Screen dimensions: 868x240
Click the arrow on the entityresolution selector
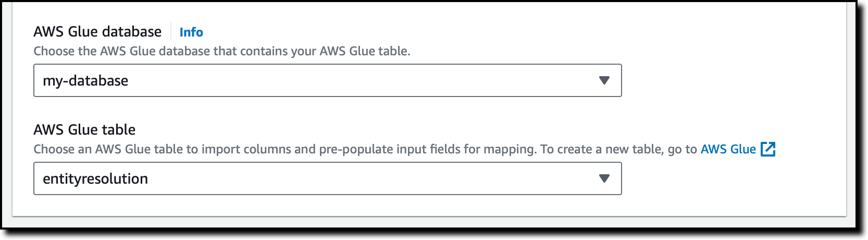point(604,178)
